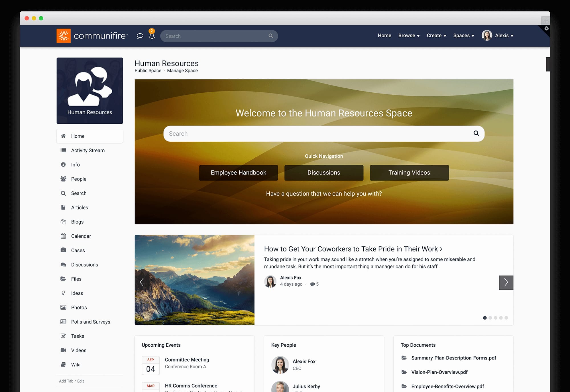Screen dimensions: 570x392
Task: Open Summary-Plan-Description-Forms.pdf folder icon
Action: point(404,358)
